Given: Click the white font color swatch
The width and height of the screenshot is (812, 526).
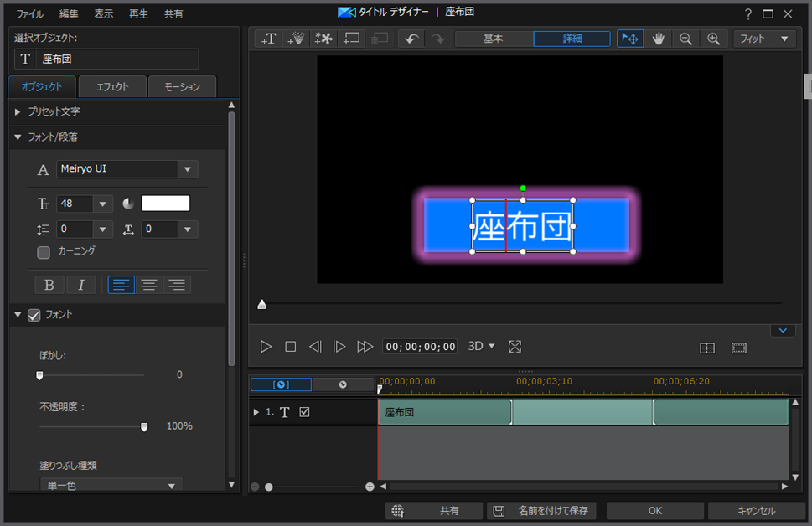Looking at the screenshot, I should (165, 204).
